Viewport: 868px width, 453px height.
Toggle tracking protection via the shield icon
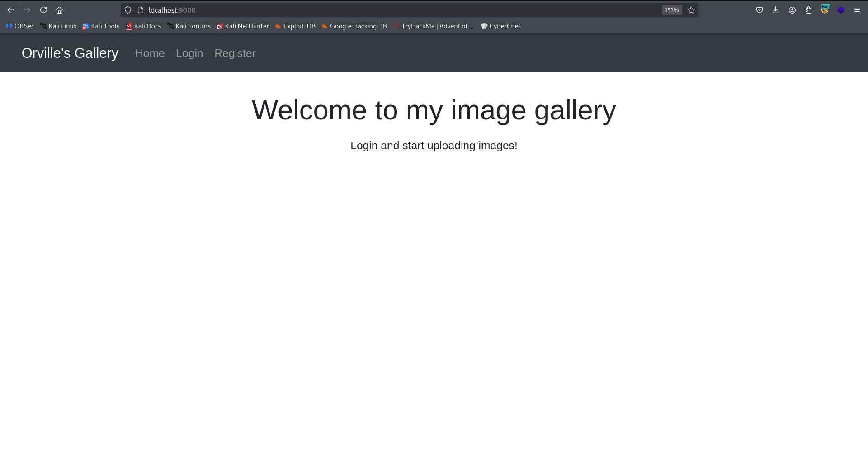[x=128, y=9]
